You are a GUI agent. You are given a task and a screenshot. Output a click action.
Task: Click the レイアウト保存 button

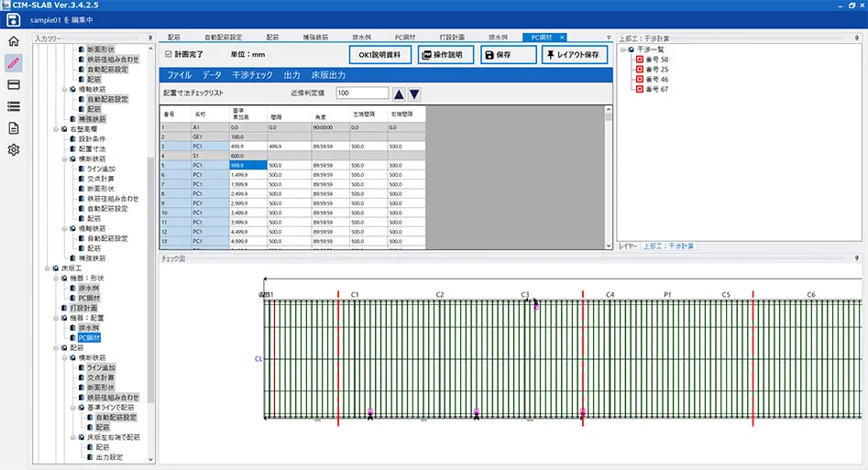(x=574, y=55)
